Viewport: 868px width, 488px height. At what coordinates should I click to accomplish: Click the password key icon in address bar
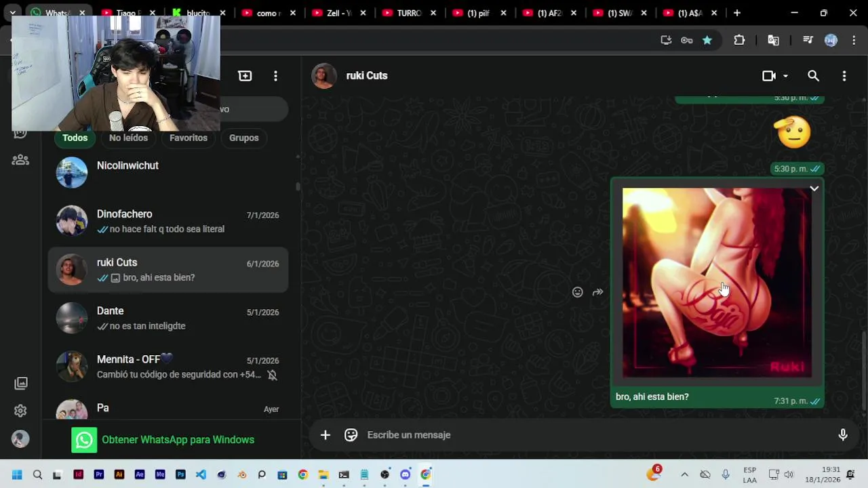[x=687, y=40]
